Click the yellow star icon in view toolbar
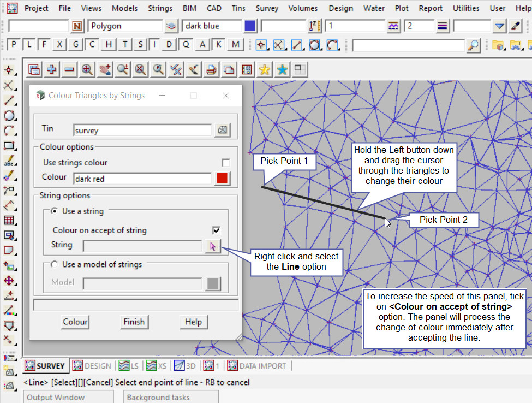532x403 pixels. (264, 69)
